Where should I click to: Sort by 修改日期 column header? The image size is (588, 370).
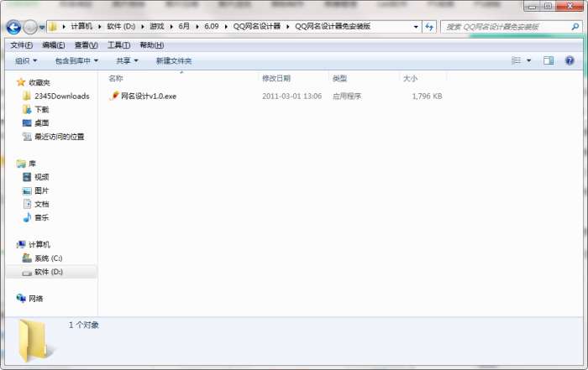[x=276, y=79]
